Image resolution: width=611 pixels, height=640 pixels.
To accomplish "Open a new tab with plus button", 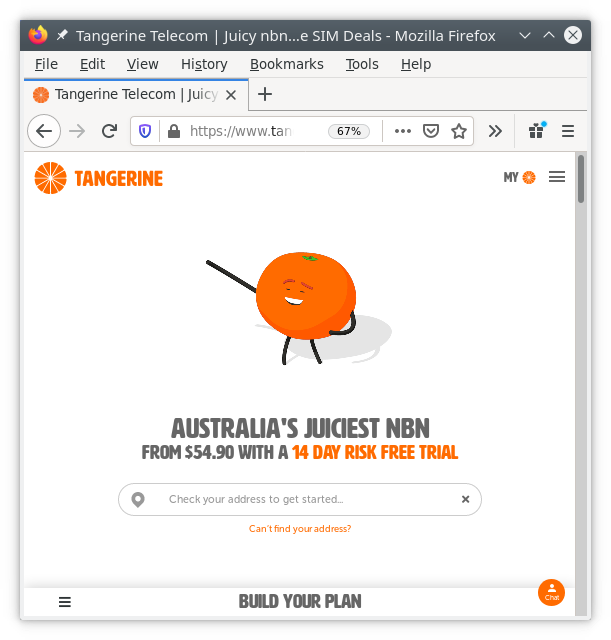I will (x=265, y=94).
